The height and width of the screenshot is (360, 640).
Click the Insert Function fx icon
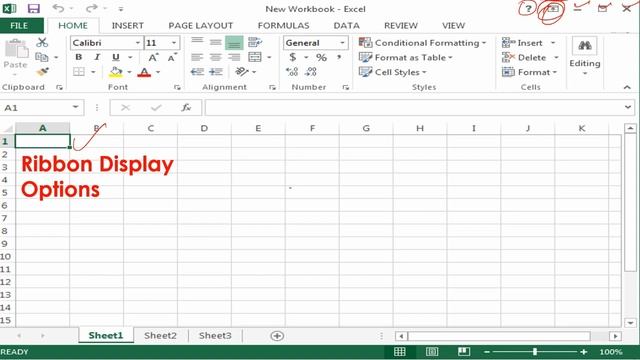186,108
